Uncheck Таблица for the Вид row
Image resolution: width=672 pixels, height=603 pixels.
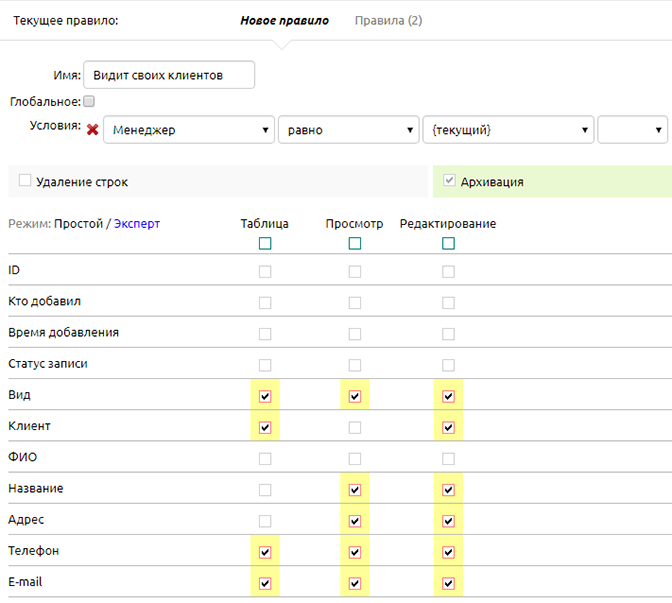[265, 396]
